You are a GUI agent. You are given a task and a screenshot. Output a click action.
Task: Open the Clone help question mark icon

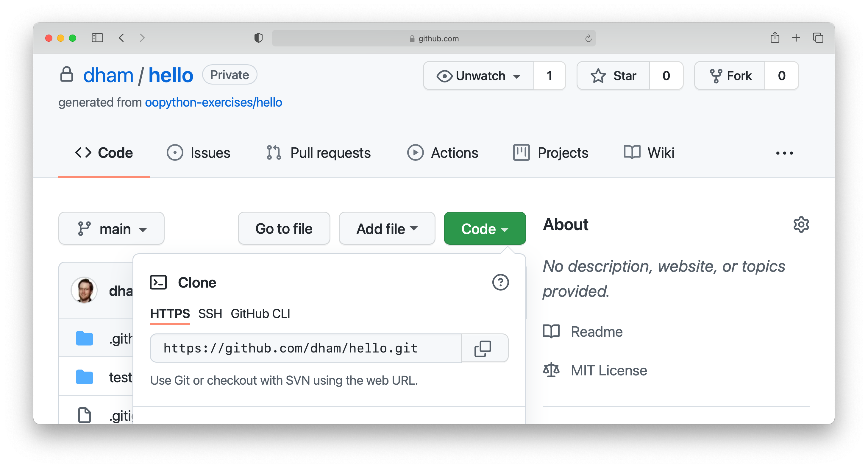(x=500, y=282)
